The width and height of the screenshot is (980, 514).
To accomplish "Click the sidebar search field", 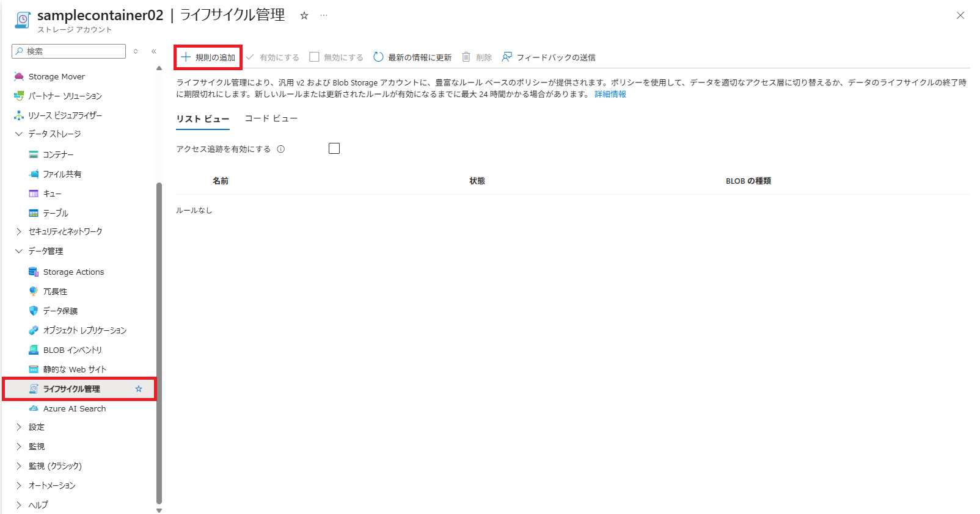I will tap(68, 51).
